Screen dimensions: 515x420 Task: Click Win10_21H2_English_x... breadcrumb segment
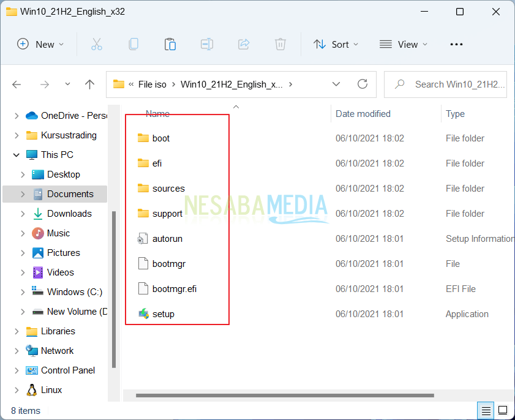click(231, 84)
